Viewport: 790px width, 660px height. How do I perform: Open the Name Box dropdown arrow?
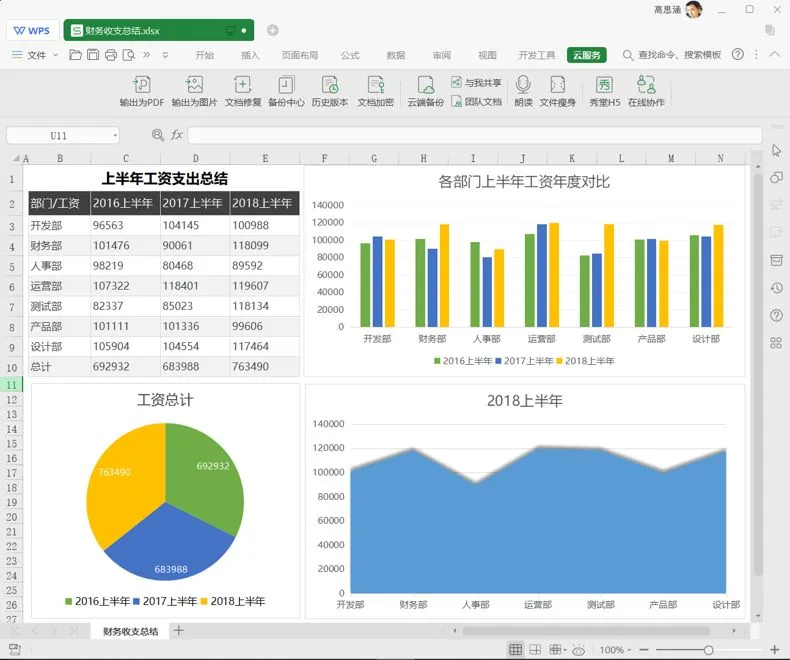tap(115, 135)
